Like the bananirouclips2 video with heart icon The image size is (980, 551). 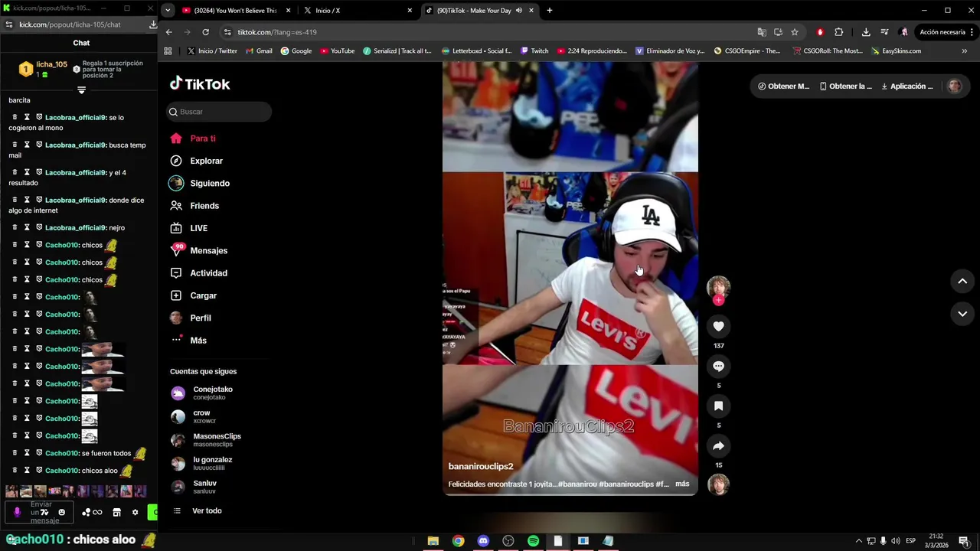tap(718, 327)
